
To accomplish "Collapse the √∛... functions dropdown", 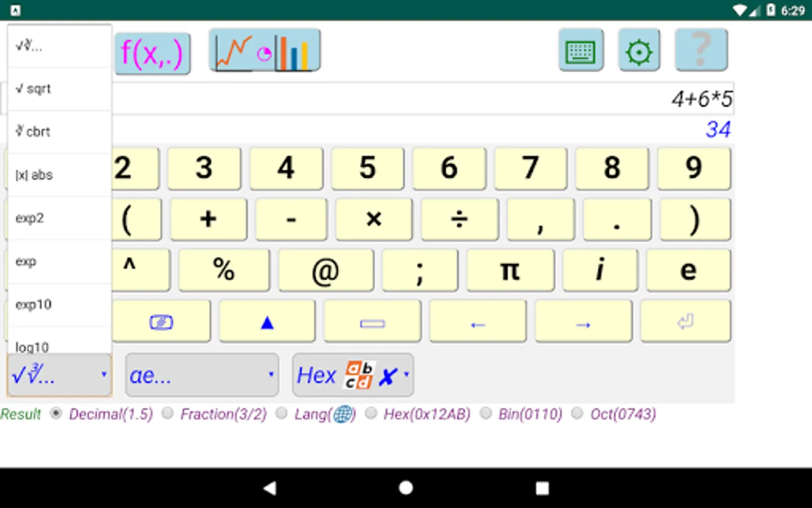I will (59, 375).
